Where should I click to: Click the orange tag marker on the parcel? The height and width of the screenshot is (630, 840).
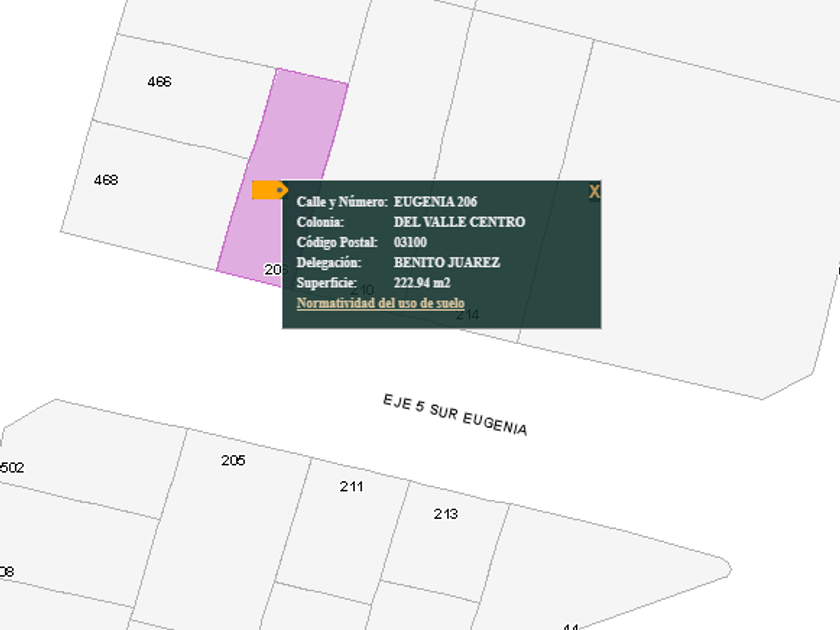268,190
